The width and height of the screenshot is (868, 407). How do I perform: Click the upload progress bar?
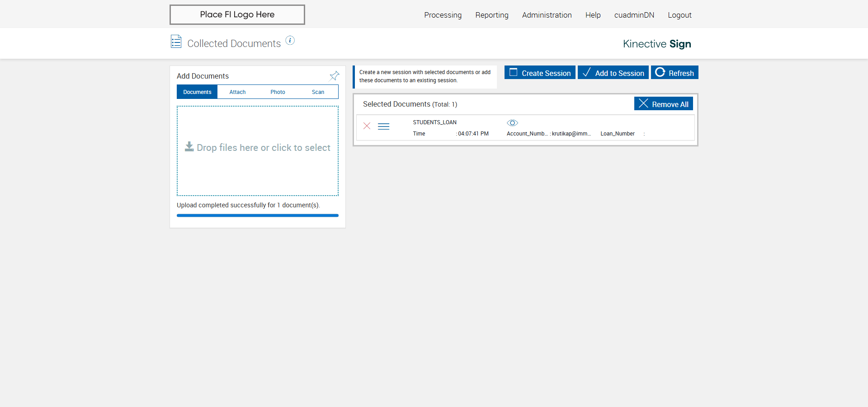pos(258,215)
